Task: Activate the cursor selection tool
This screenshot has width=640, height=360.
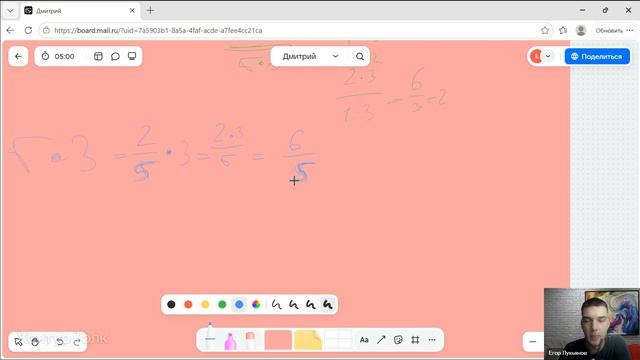Action: [18, 342]
